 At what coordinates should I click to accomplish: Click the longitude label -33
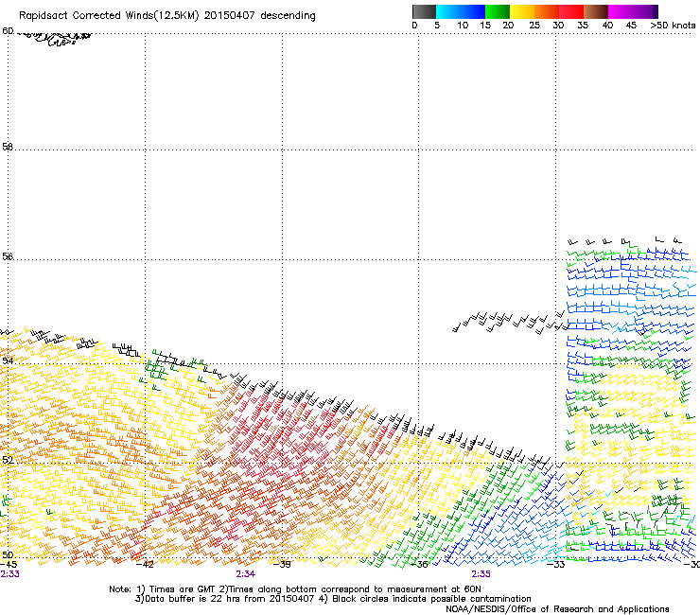[x=556, y=565]
